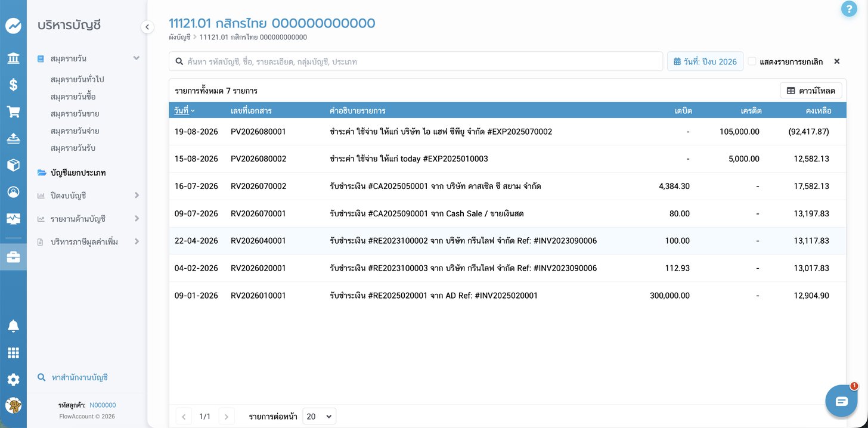Go to next page arrow button
Viewport: 868px width, 428px height.
[226, 416]
